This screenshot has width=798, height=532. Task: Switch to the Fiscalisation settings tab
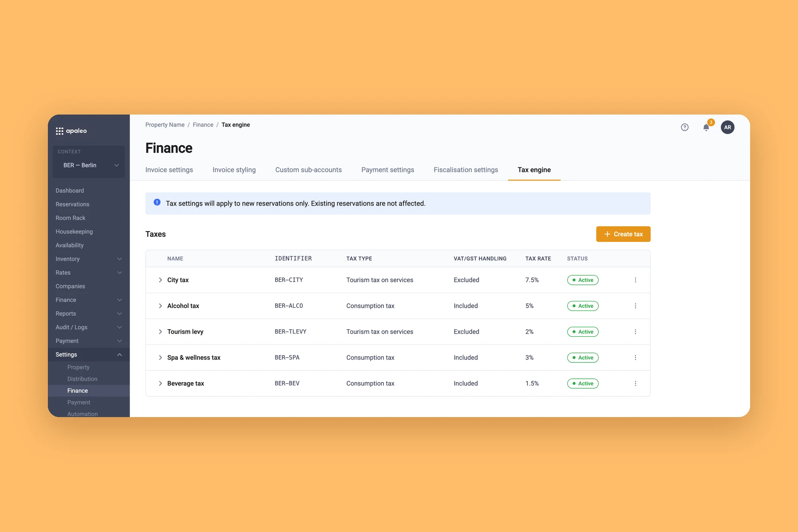pyautogui.click(x=466, y=170)
